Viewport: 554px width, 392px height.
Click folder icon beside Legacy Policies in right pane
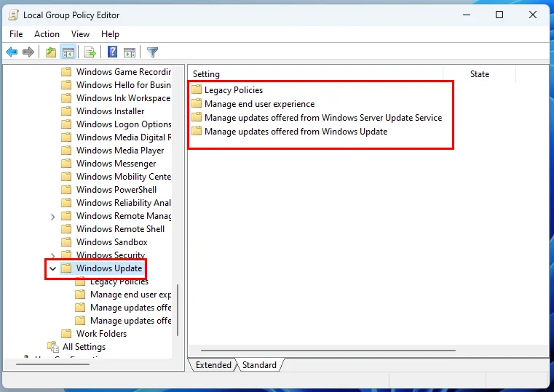click(197, 89)
